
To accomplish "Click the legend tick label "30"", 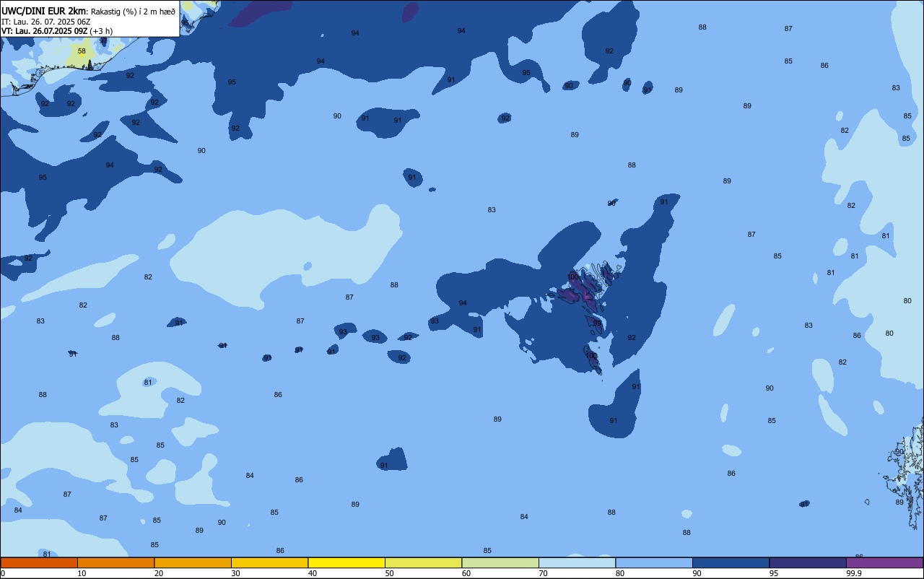I will (235, 573).
